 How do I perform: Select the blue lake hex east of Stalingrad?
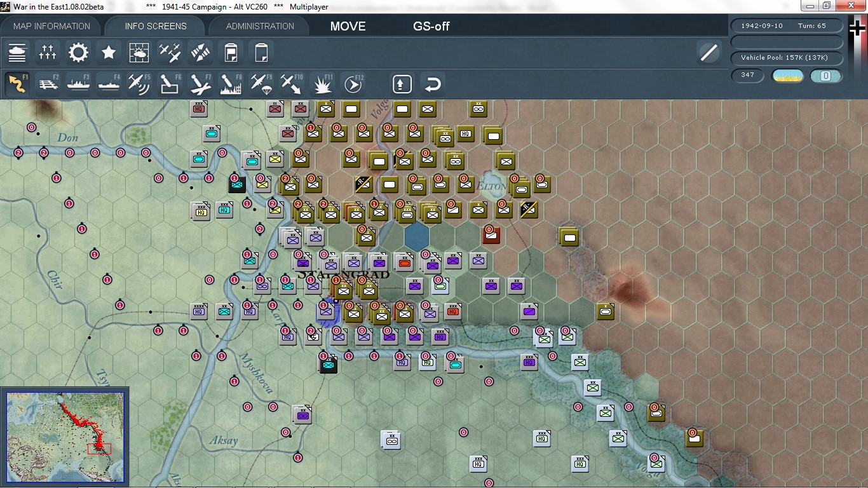(416, 236)
